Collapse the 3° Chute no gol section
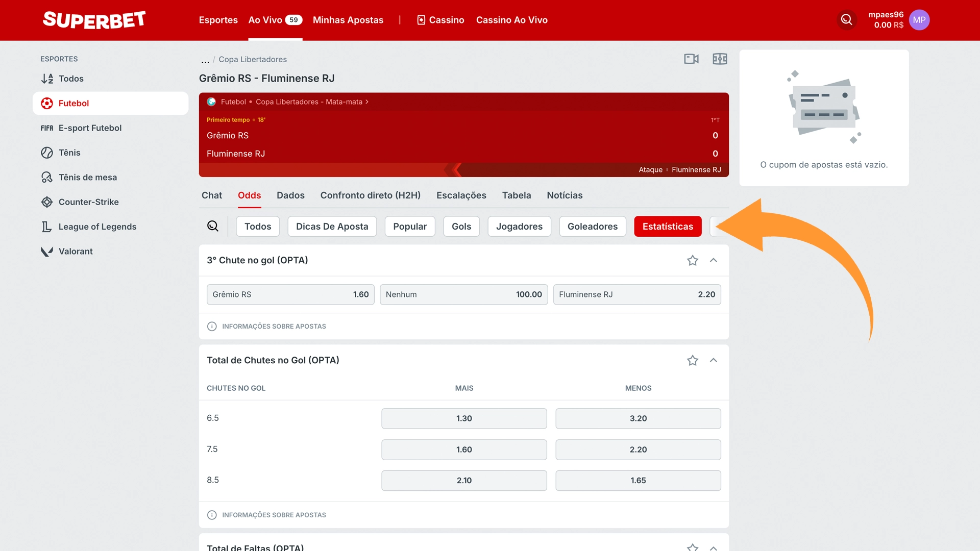 714,260
